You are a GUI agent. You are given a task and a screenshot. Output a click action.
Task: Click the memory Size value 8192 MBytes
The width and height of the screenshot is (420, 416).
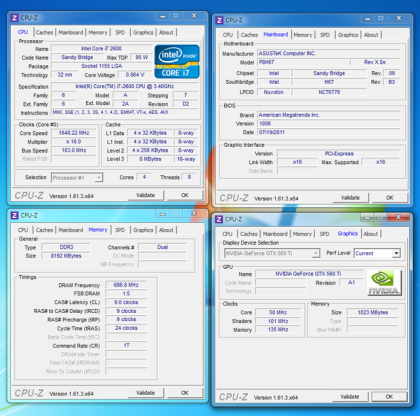66,256
